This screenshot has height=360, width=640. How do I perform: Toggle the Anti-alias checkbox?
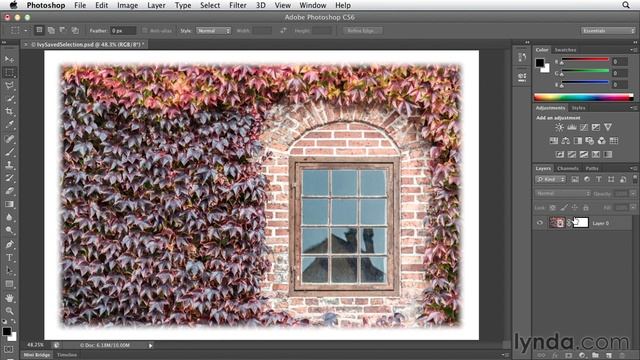(145, 31)
